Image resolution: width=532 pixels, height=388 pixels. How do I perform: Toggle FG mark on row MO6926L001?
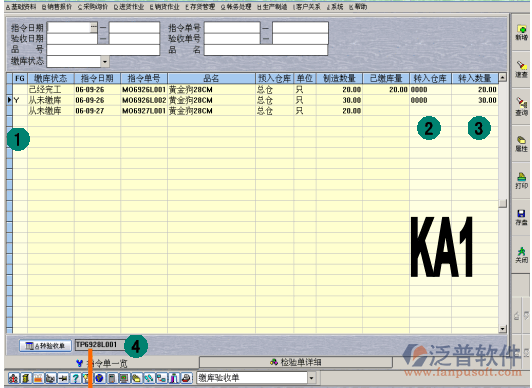[20, 90]
